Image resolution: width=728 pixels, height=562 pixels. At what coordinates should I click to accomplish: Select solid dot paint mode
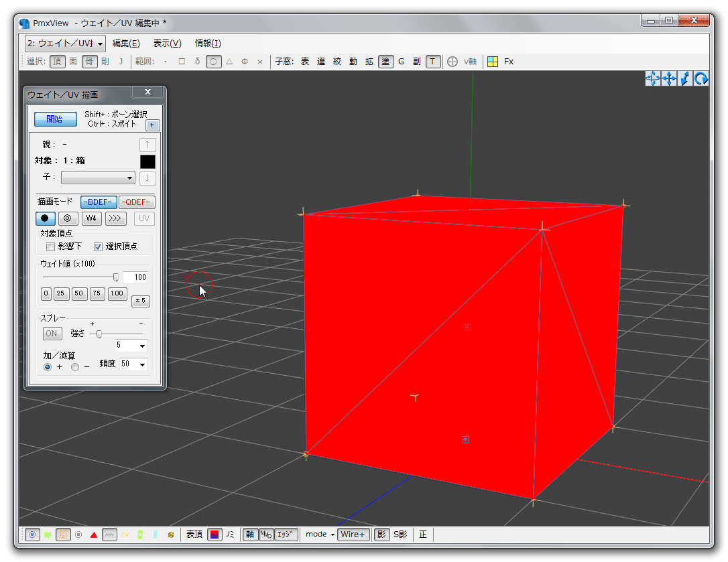pyautogui.click(x=46, y=218)
